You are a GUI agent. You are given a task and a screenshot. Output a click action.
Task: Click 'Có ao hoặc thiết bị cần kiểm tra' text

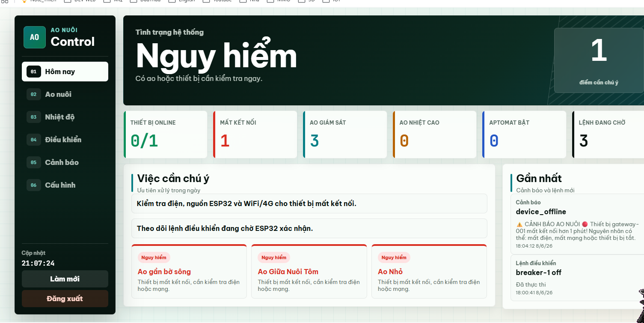tap(199, 78)
